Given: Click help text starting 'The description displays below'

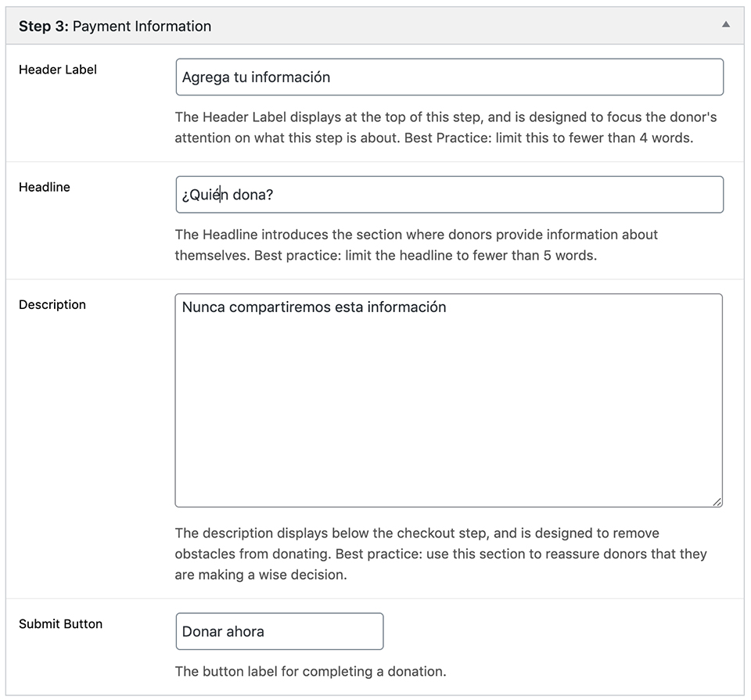Looking at the screenshot, I should 441,554.
